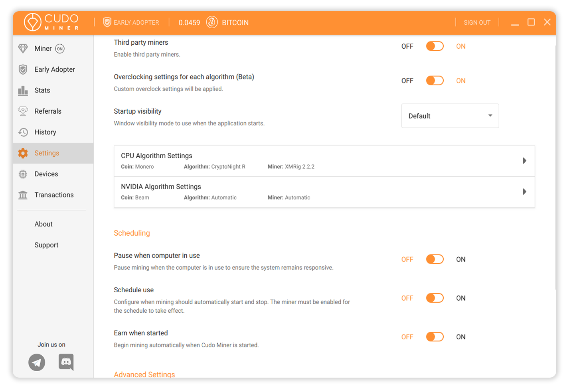Go to the Stats page
The height and width of the screenshot is (392, 567).
pyautogui.click(x=53, y=91)
